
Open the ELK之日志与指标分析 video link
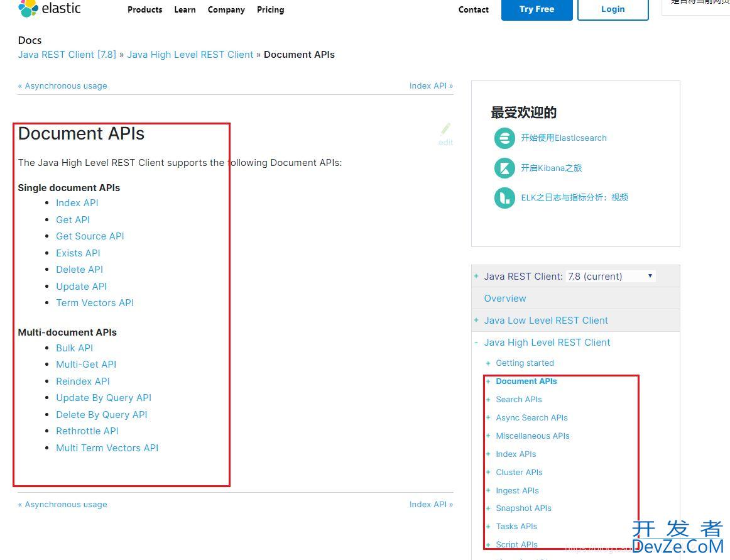pyautogui.click(x=574, y=197)
